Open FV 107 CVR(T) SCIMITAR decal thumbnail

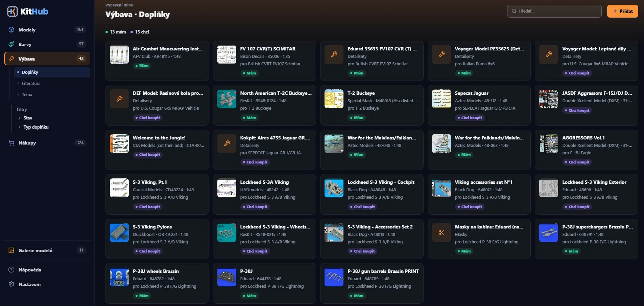[x=227, y=54]
